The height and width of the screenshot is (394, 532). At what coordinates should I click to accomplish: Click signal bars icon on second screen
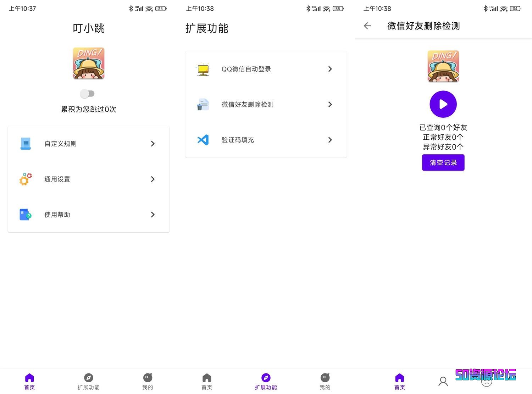click(317, 9)
